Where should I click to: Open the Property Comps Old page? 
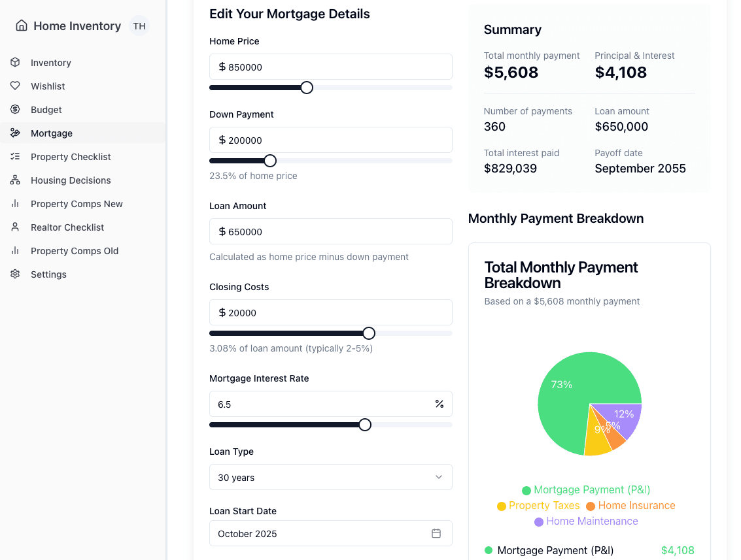tap(75, 251)
